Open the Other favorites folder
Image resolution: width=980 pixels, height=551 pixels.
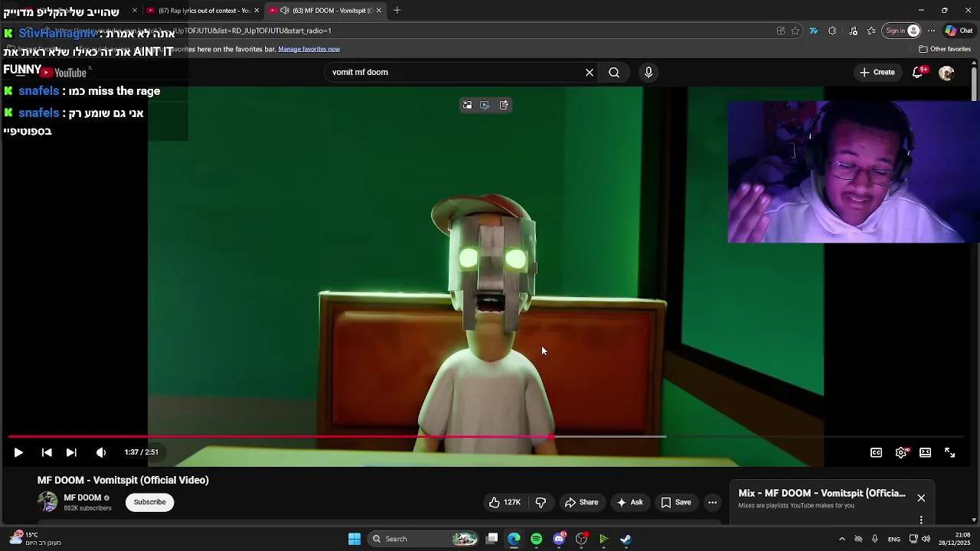[945, 49]
